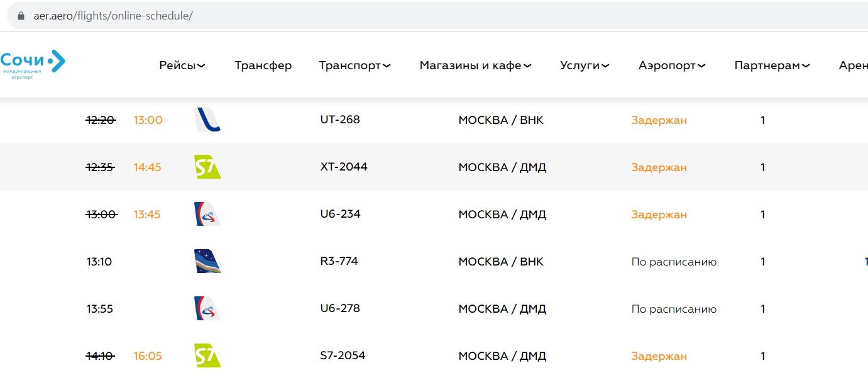This screenshot has height=380, width=868.
Task: Expand the Транспорт dropdown menu
Action: (354, 65)
